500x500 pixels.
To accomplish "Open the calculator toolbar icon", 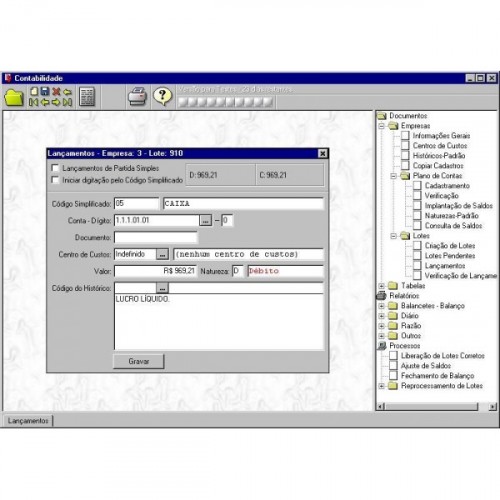I will click(x=87, y=97).
